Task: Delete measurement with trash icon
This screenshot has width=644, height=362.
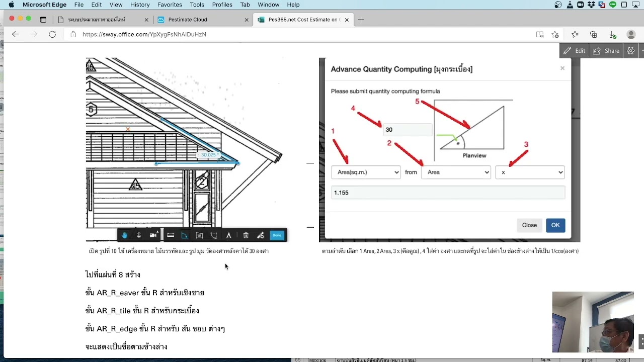Action: (x=246, y=235)
